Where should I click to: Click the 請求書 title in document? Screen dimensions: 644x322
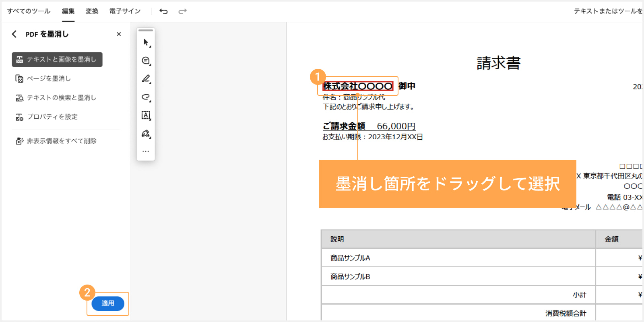pyautogui.click(x=499, y=63)
